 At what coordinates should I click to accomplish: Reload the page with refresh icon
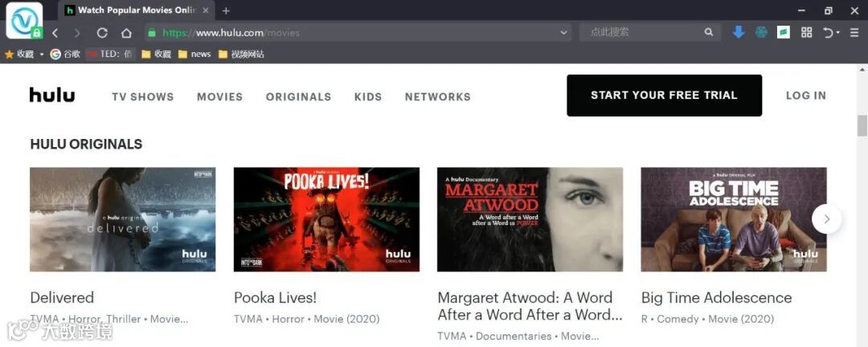tap(102, 33)
